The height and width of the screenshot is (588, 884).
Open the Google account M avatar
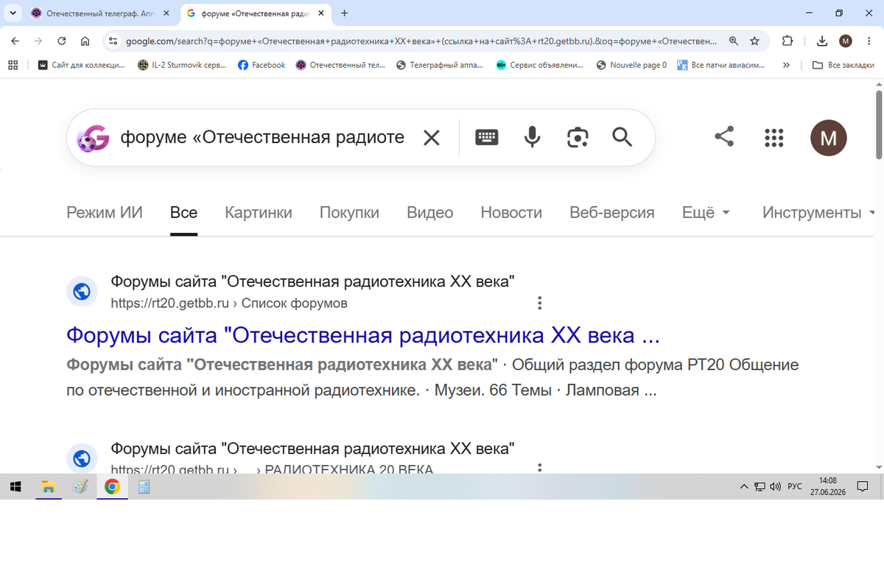coord(829,138)
